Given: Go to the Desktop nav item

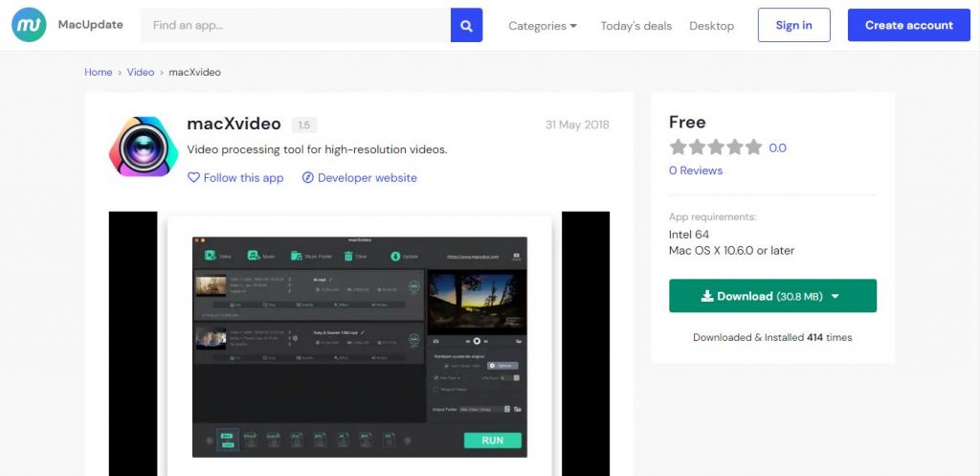Looking at the screenshot, I should pyautogui.click(x=711, y=26).
